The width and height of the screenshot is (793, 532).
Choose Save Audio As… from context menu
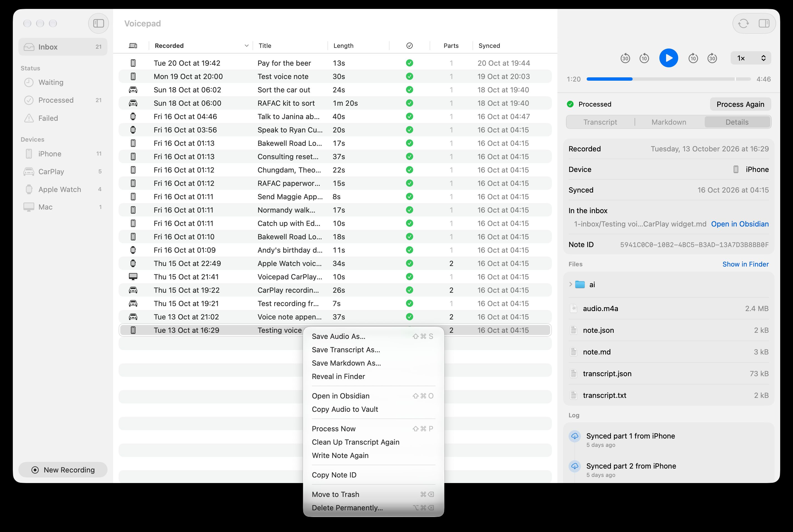pos(373,336)
